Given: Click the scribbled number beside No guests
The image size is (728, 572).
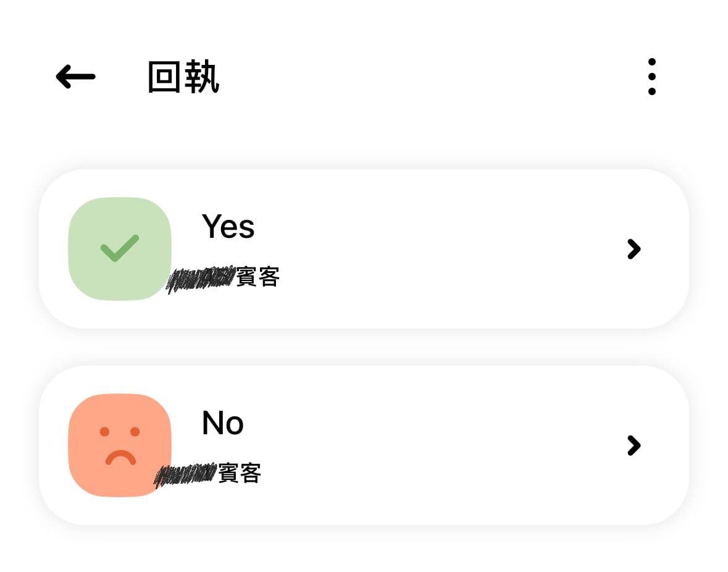Looking at the screenshot, I should coord(185,475).
